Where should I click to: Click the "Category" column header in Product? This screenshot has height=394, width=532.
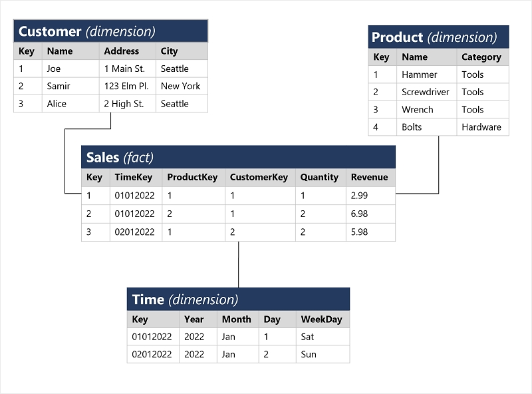point(481,57)
